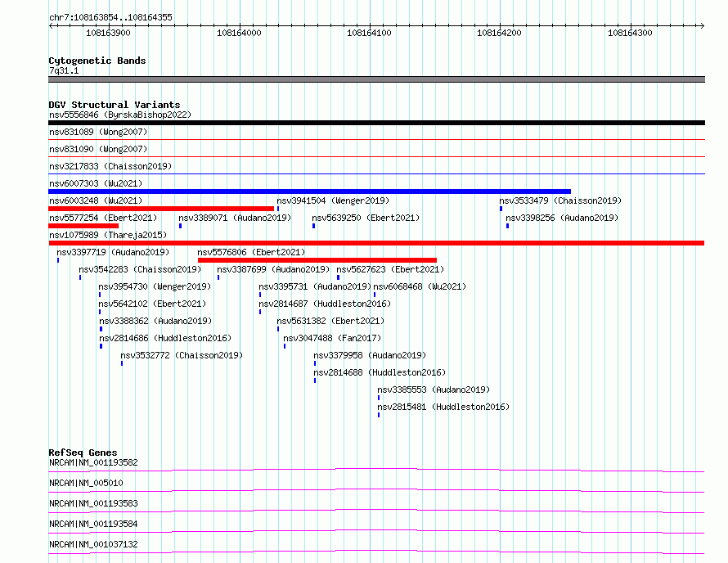The height and width of the screenshot is (563, 728).
Task: Click nsv3217833 (Chaisson2019) variant label
Action: tap(110, 166)
